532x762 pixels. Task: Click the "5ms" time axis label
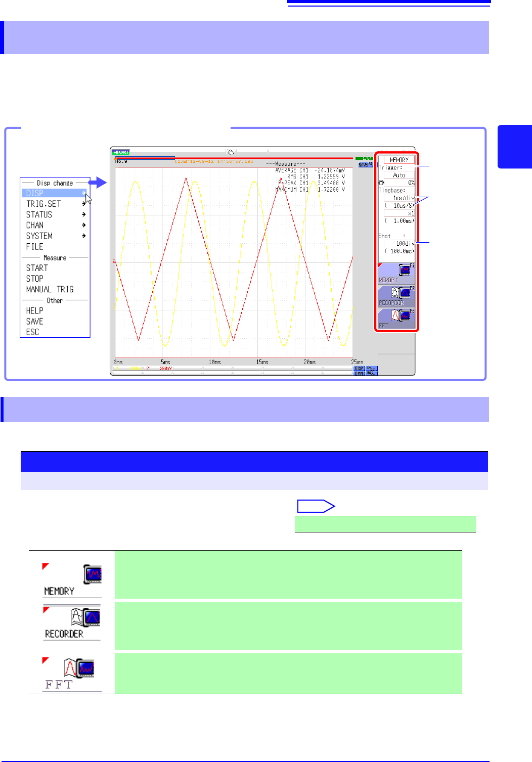tap(165, 362)
